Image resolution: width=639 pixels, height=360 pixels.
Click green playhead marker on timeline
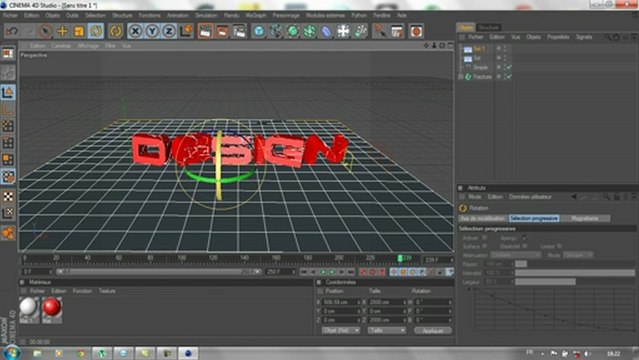[x=400, y=258]
